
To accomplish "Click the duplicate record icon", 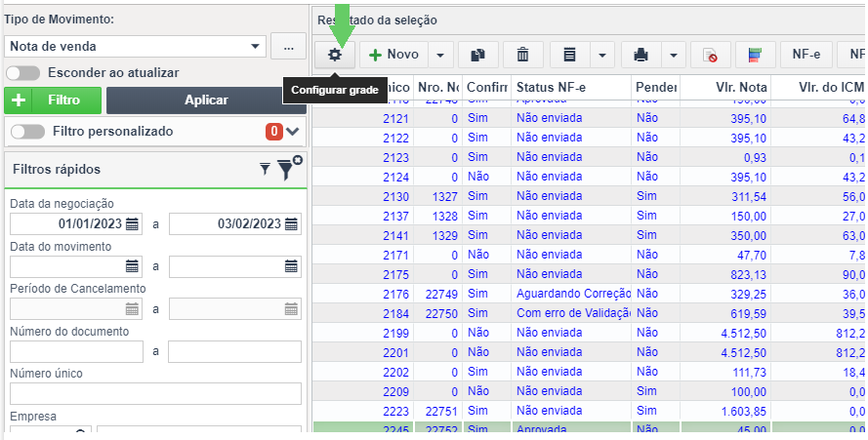I will pyautogui.click(x=477, y=55).
